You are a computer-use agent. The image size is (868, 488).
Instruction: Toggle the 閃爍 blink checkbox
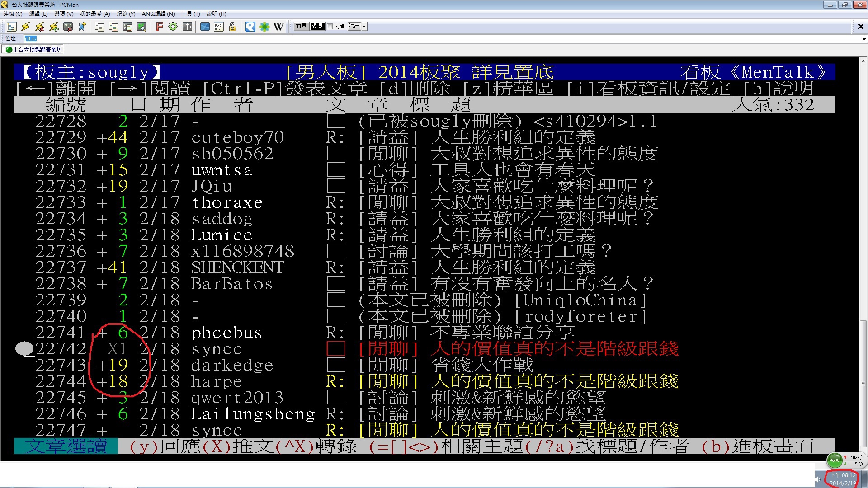pos(330,27)
